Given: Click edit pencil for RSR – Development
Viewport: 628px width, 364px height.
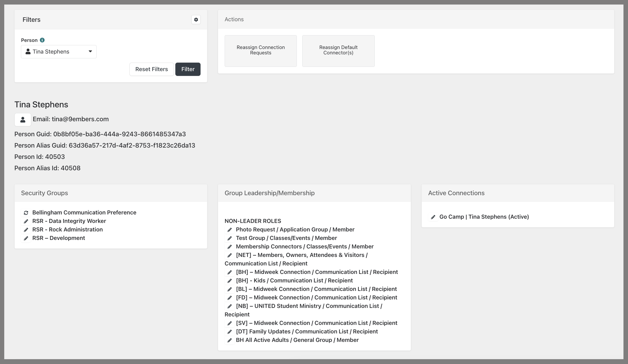Looking at the screenshot, I should (26, 238).
